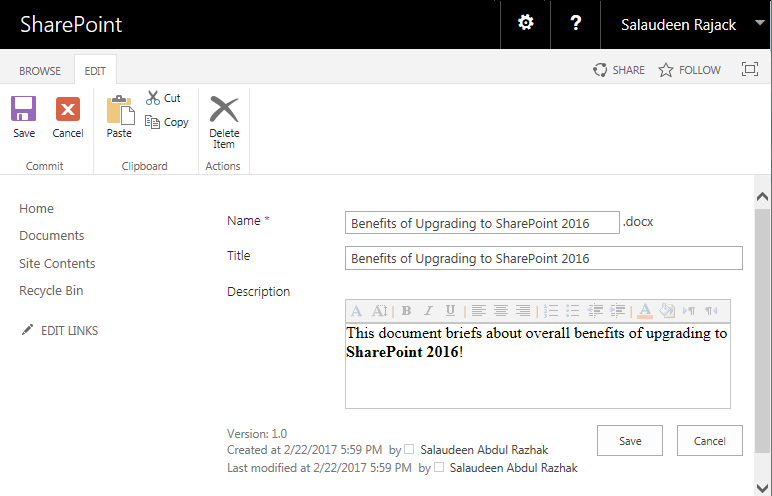Toggle Bold in description editor
The image size is (772, 496).
[x=406, y=311]
